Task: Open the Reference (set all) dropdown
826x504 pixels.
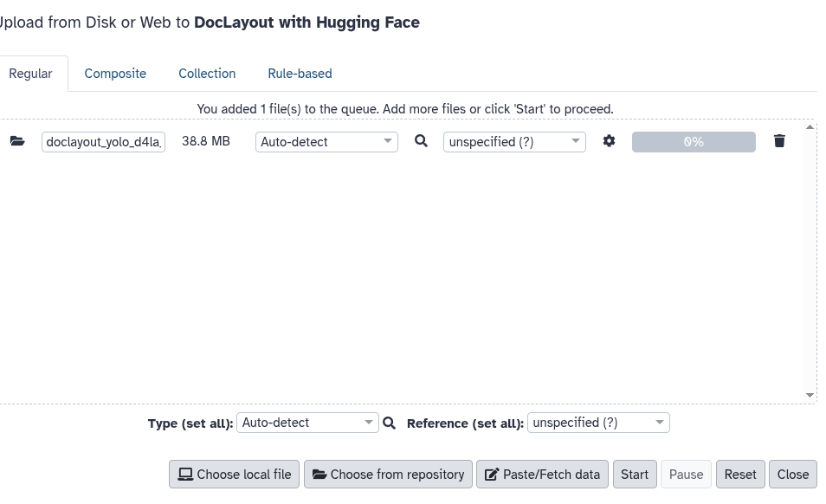Action: [597, 423]
